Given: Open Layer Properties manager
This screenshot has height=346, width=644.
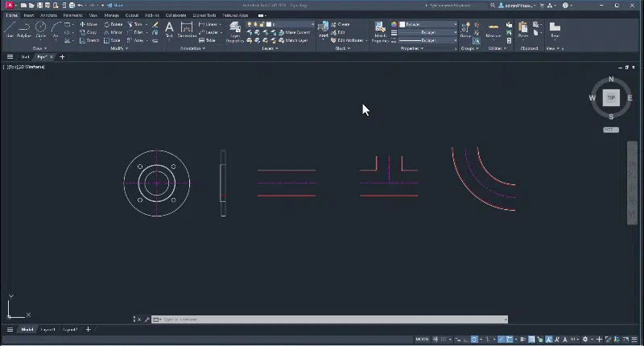Looking at the screenshot, I should pyautogui.click(x=235, y=32).
